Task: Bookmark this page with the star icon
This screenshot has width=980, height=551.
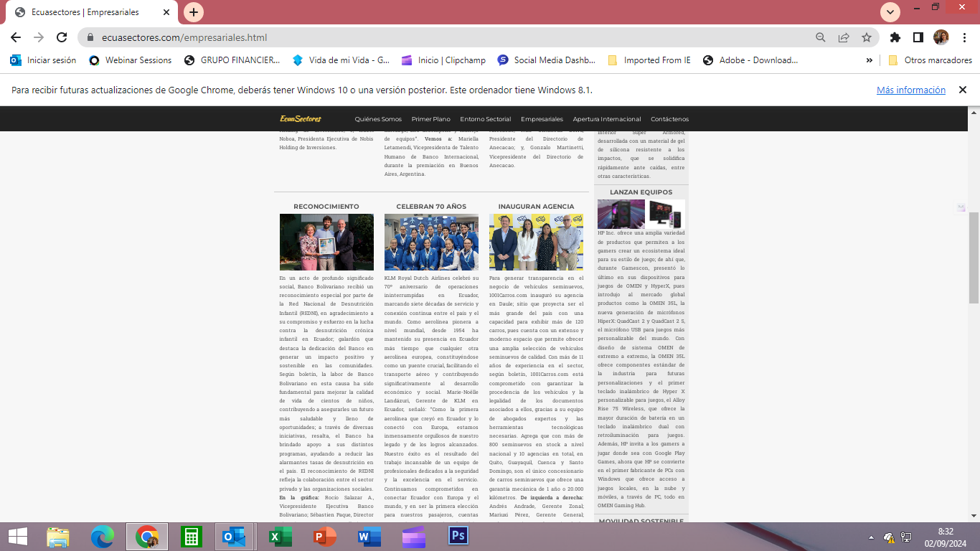Action: point(867,37)
